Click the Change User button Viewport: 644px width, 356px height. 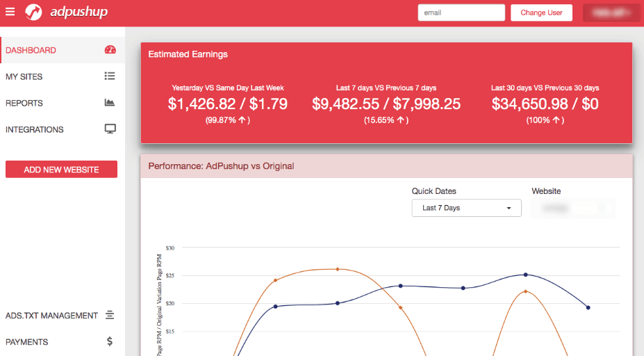[x=541, y=13]
